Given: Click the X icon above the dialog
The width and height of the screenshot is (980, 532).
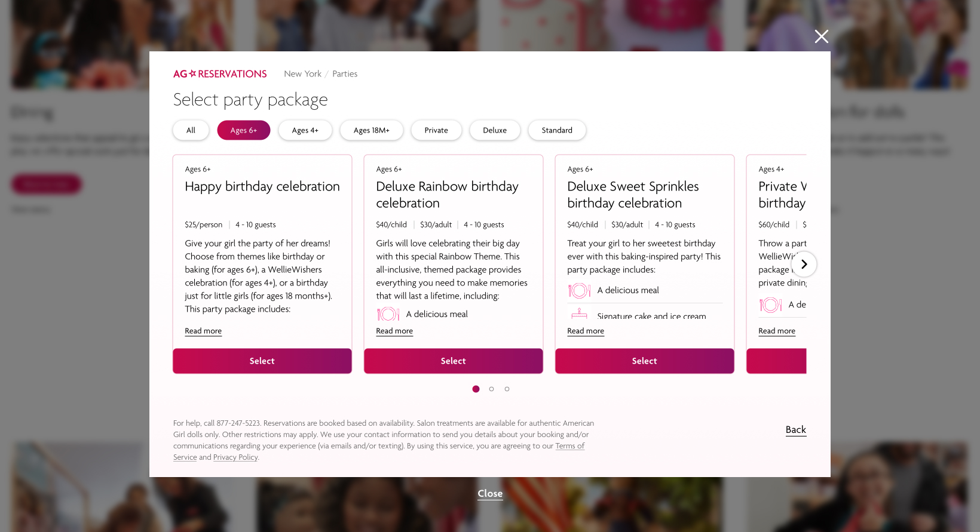Looking at the screenshot, I should tap(821, 36).
